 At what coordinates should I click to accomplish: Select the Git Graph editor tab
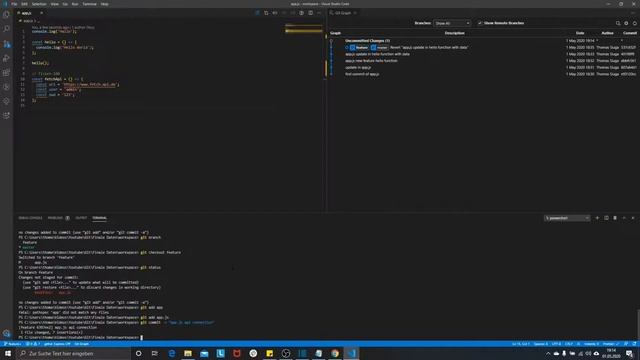343,13
